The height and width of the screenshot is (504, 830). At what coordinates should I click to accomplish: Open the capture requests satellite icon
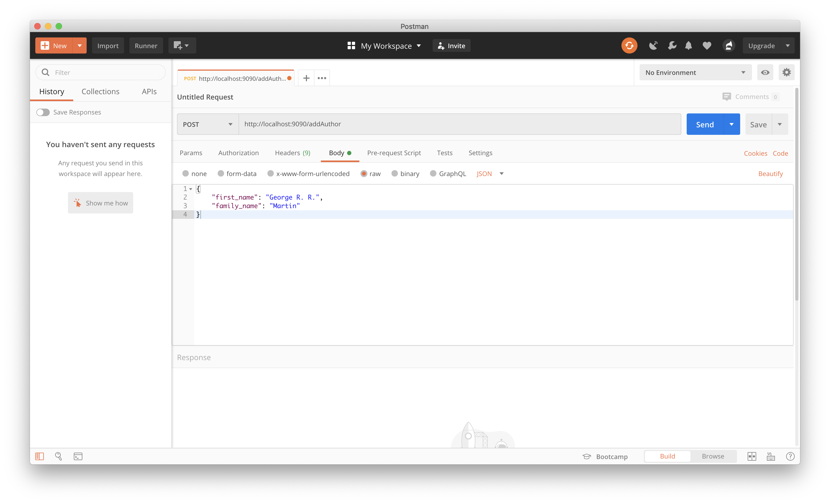(653, 45)
